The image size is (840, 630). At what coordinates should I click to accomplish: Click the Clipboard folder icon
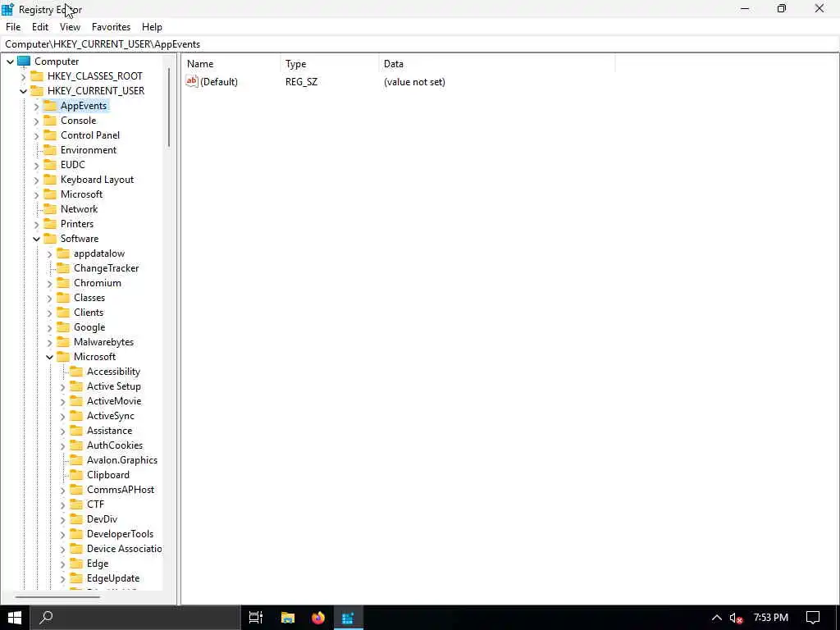point(76,475)
